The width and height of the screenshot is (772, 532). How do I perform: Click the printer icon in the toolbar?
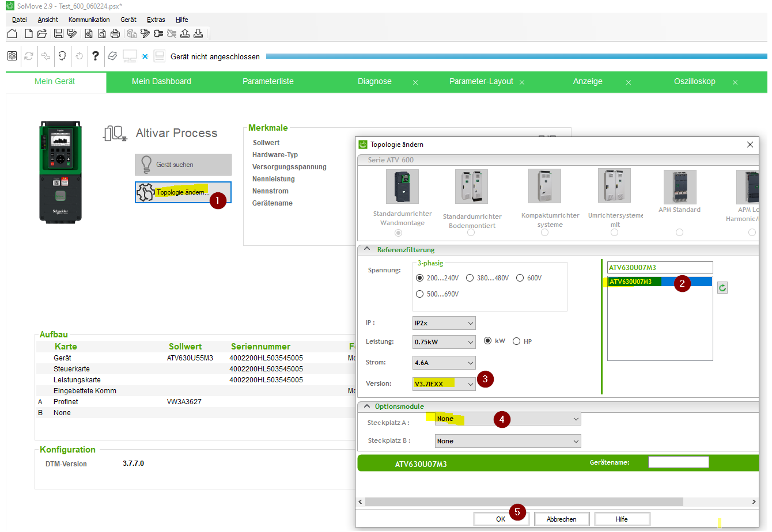(115, 34)
